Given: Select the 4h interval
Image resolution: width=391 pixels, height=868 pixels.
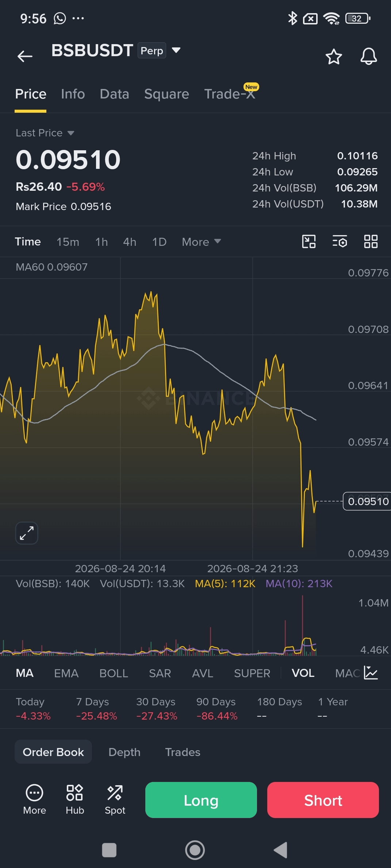Looking at the screenshot, I should point(130,242).
